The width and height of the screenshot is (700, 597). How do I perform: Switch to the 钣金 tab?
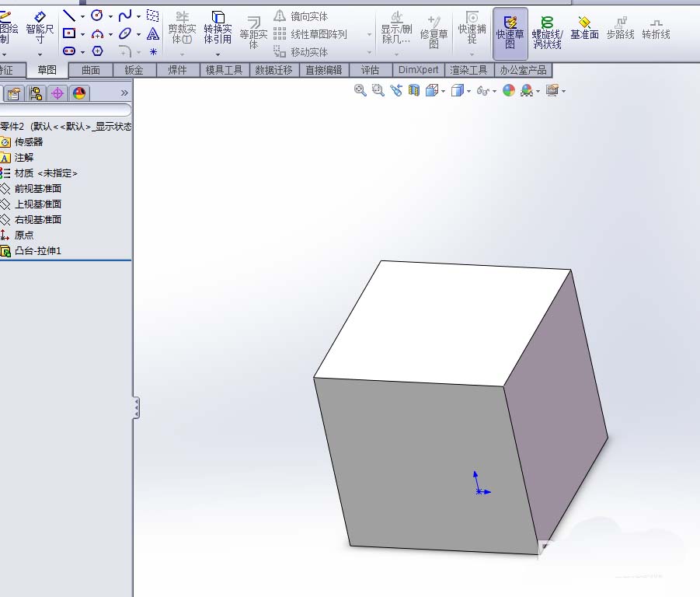(x=134, y=70)
